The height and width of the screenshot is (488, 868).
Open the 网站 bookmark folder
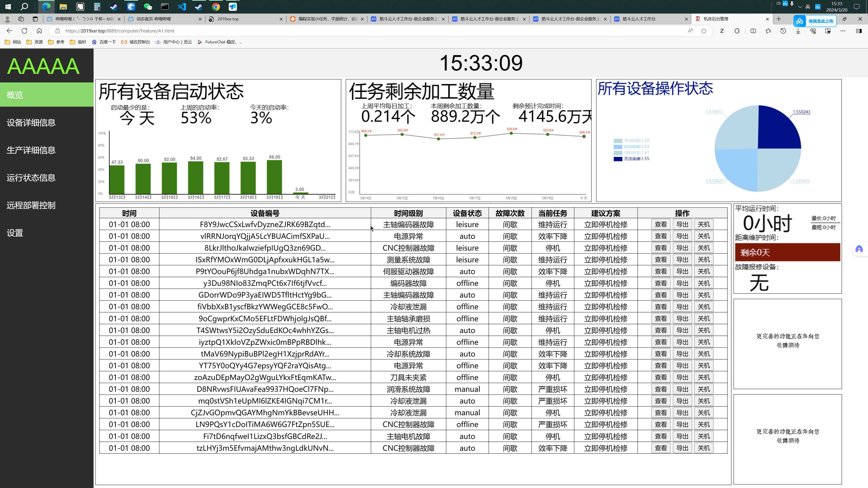tap(13, 42)
